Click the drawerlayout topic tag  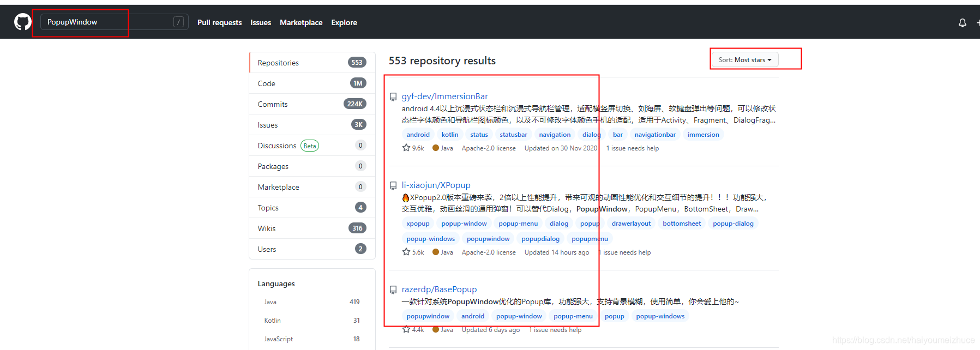click(631, 224)
